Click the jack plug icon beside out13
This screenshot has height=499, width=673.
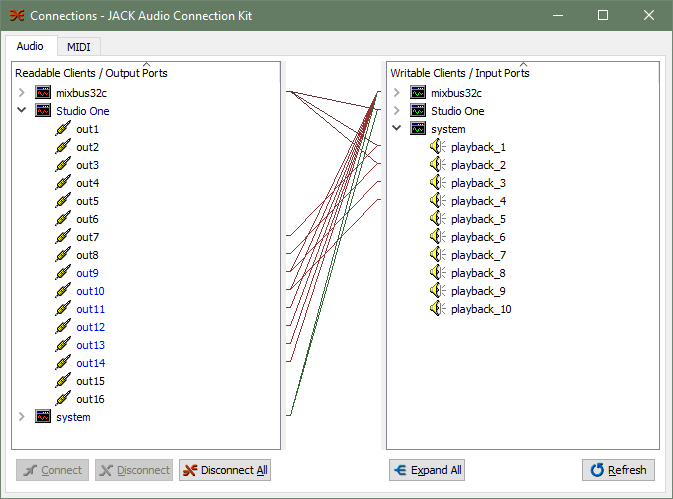click(x=63, y=345)
